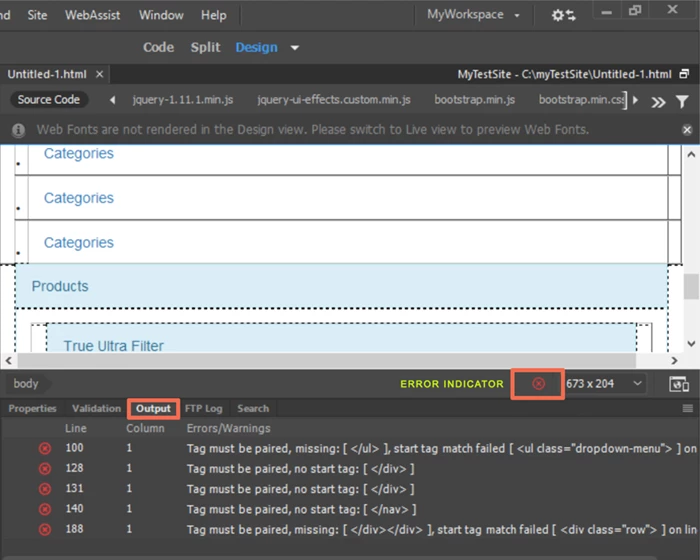The image size is (700, 560).
Task: Click the first Categories link
Action: [x=79, y=154]
